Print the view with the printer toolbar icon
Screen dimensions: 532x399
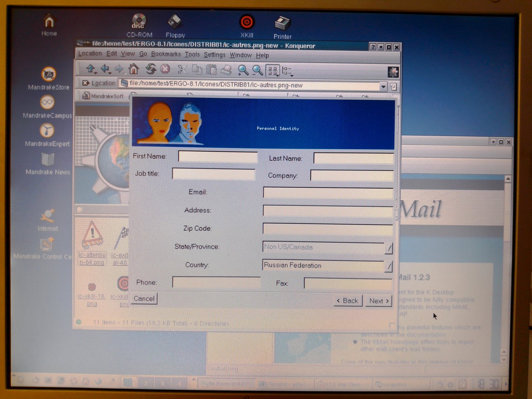[x=226, y=70]
